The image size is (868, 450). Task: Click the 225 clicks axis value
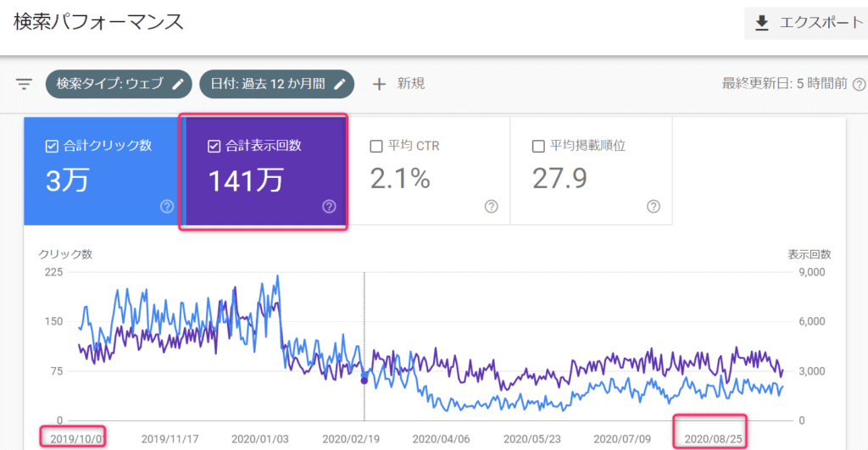(x=53, y=272)
